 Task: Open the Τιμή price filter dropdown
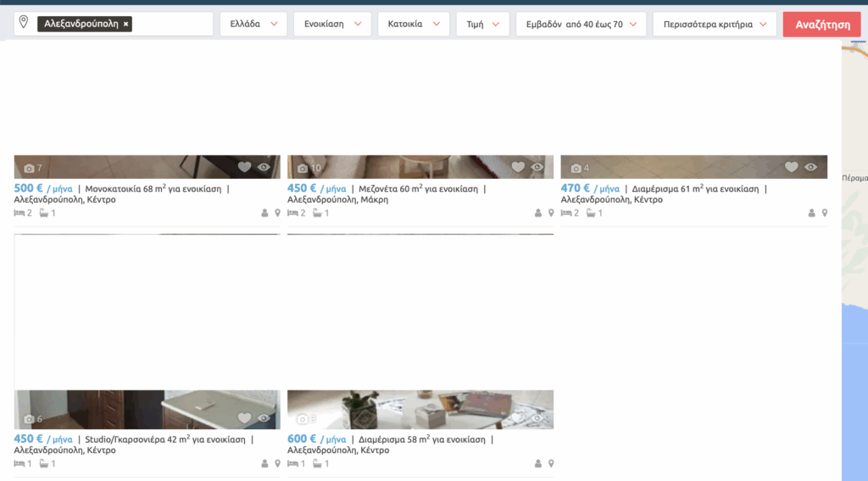click(482, 25)
